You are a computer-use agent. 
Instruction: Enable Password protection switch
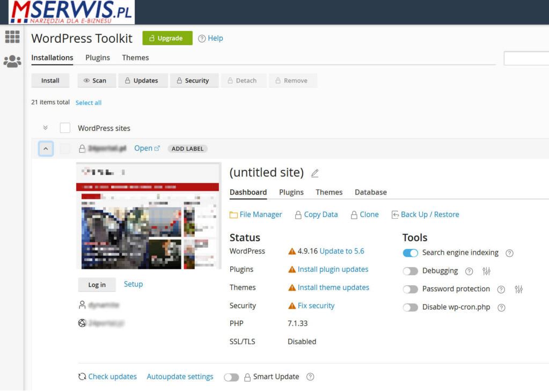411,290
